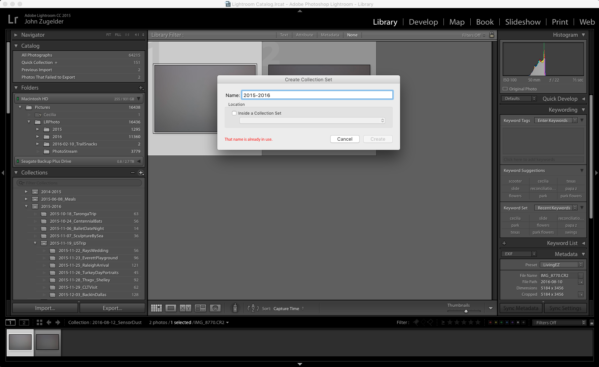Toggle filter switch at filmstrip right end

591,323
